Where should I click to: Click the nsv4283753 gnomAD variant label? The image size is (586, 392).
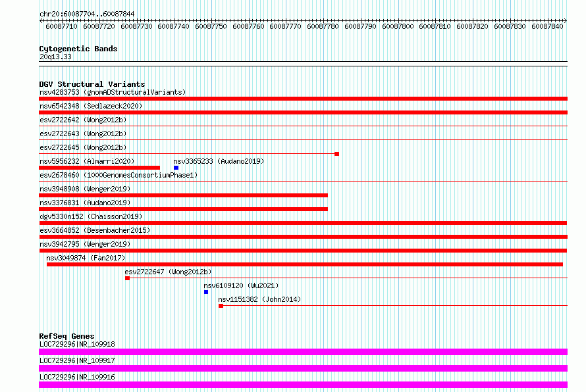pyautogui.click(x=113, y=92)
